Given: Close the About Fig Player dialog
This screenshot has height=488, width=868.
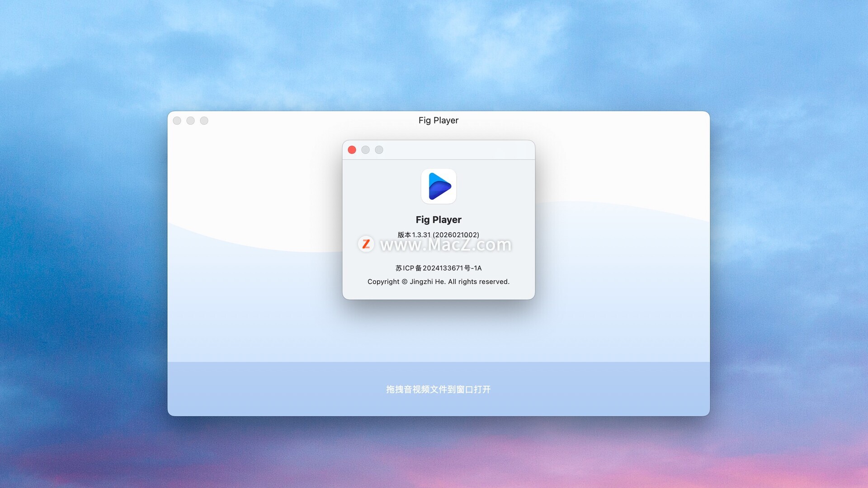Looking at the screenshot, I should (352, 150).
